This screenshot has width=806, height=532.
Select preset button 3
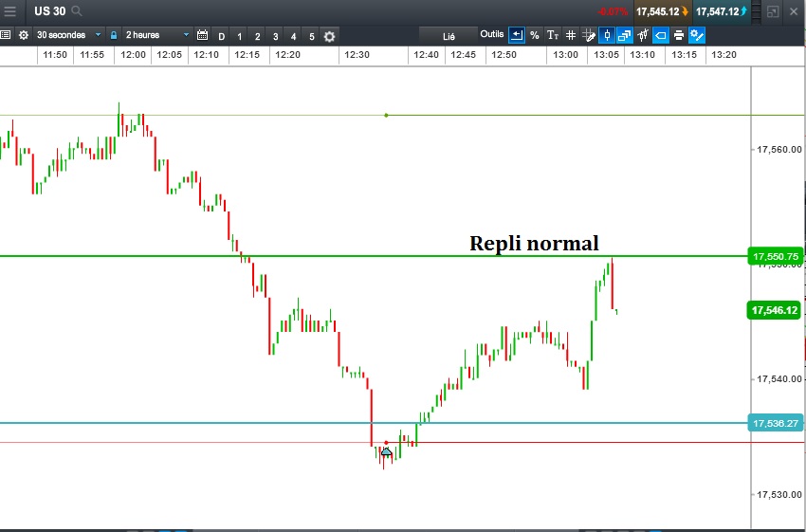(276, 36)
